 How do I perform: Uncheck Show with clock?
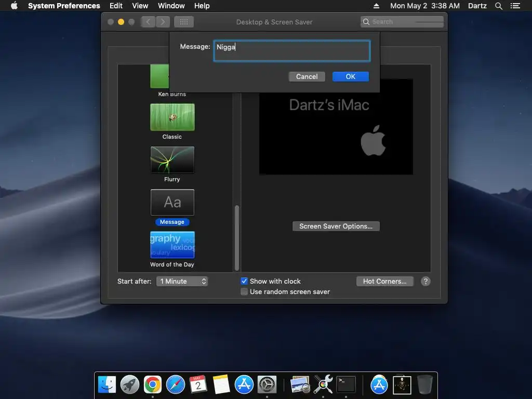point(244,281)
